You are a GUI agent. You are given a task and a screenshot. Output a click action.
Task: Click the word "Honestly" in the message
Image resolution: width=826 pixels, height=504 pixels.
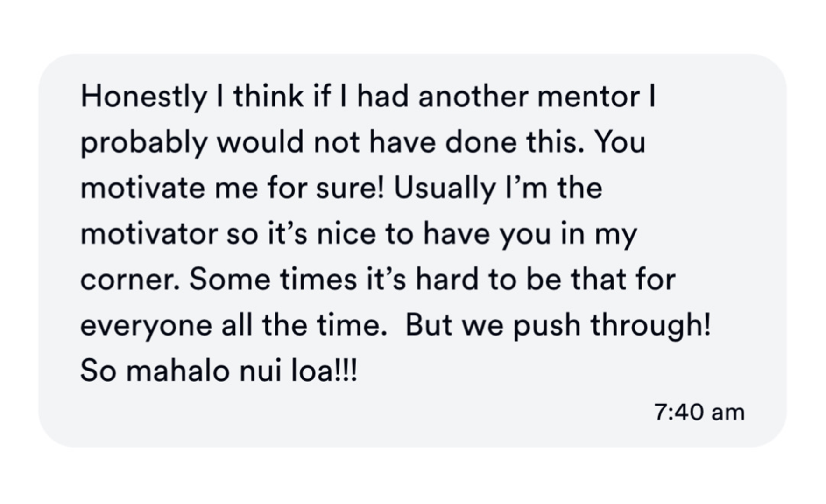(144, 97)
